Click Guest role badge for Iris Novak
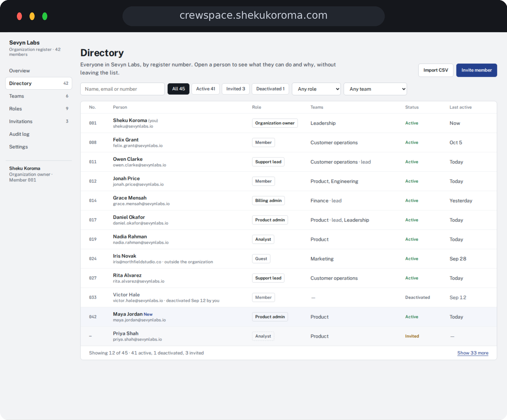This screenshot has height=420, width=507. [x=261, y=259]
